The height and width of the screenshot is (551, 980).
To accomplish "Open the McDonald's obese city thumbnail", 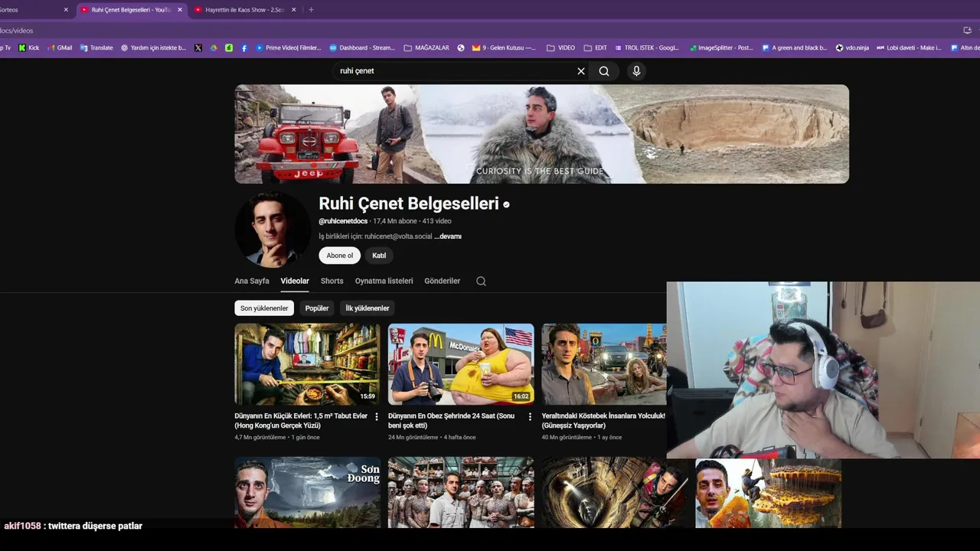I will pos(461,364).
